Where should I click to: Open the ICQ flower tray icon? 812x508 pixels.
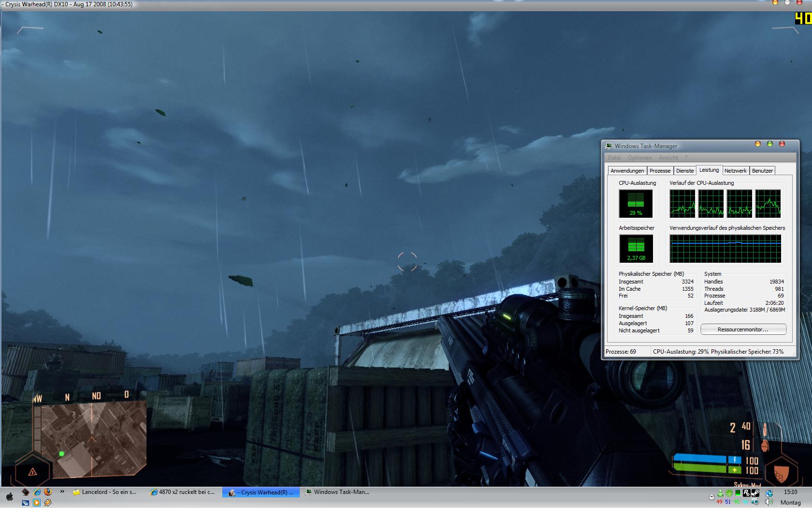coord(729,493)
